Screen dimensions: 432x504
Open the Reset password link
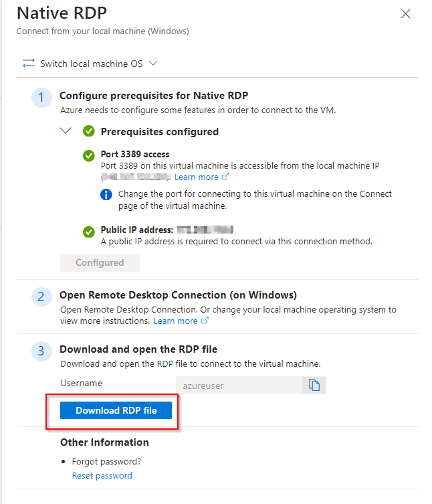click(102, 476)
